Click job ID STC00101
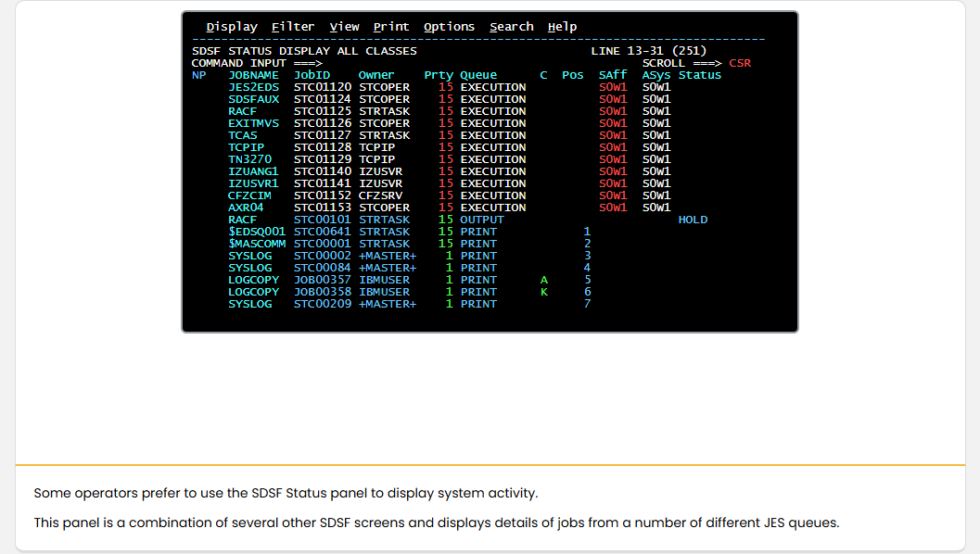 [x=323, y=220]
